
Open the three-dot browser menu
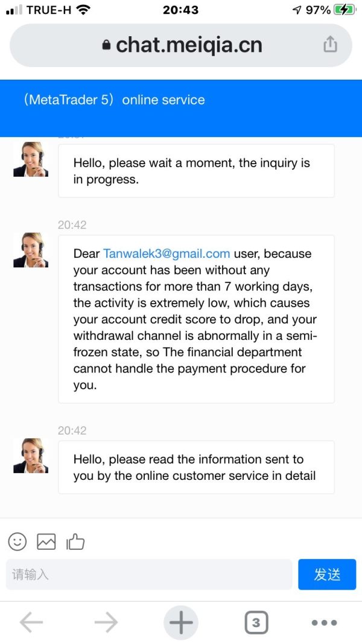pos(324,623)
